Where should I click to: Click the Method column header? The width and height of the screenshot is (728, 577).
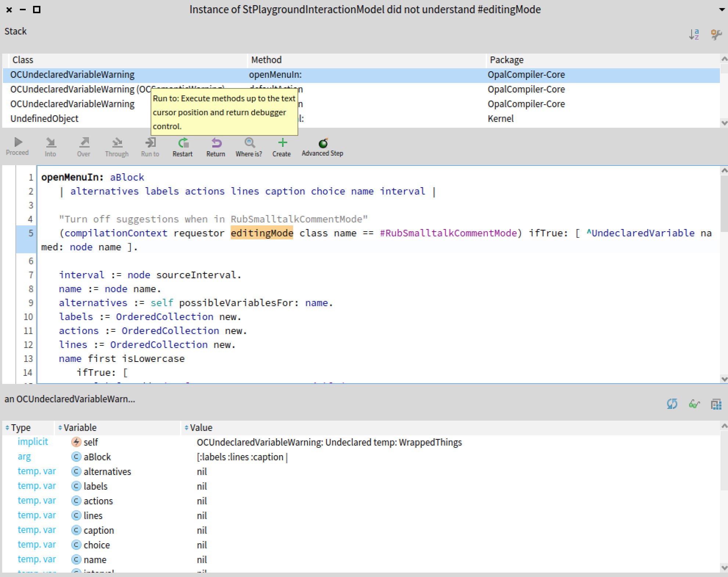coord(266,59)
